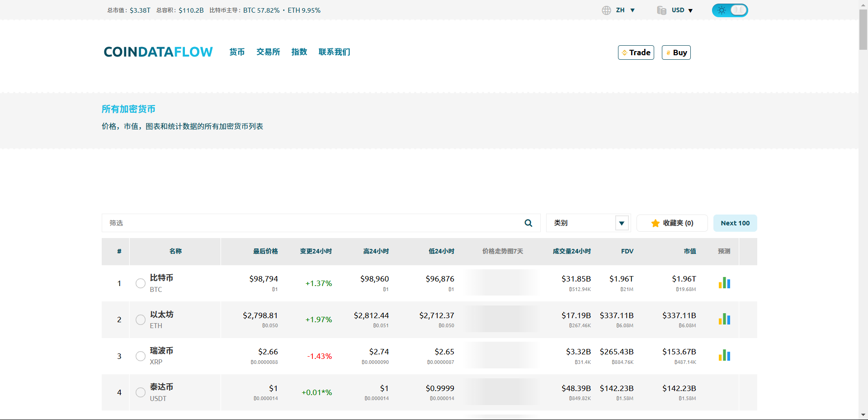This screenshot has width=868, height=420.
Task: Click the prediction bars icon in the XRP row
Action: click(x=725, y=356)
